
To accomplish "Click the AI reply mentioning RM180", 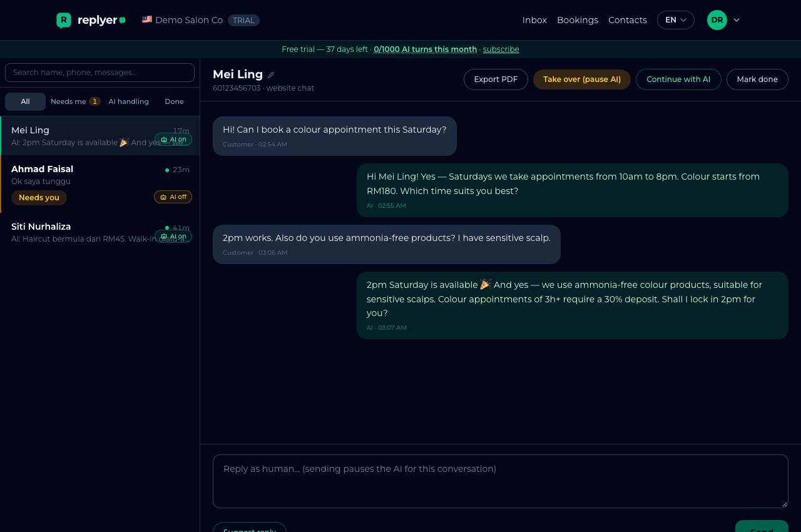I will [573, 190].
